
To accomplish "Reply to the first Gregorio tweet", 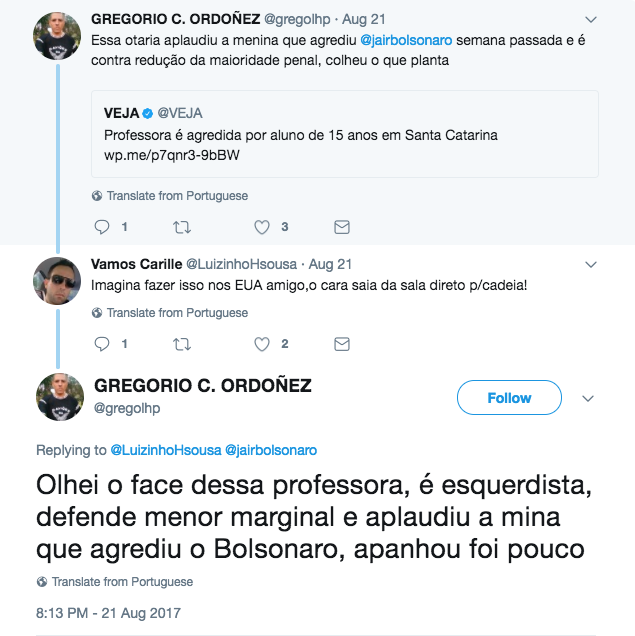I will tap(100, 227).
